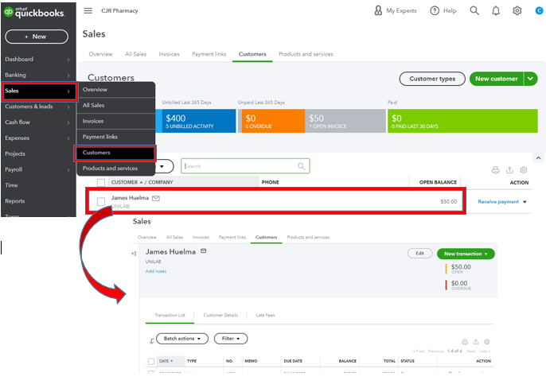
Task: Click email icon beside James Huelma row
Action: click(x=156, y=198)
